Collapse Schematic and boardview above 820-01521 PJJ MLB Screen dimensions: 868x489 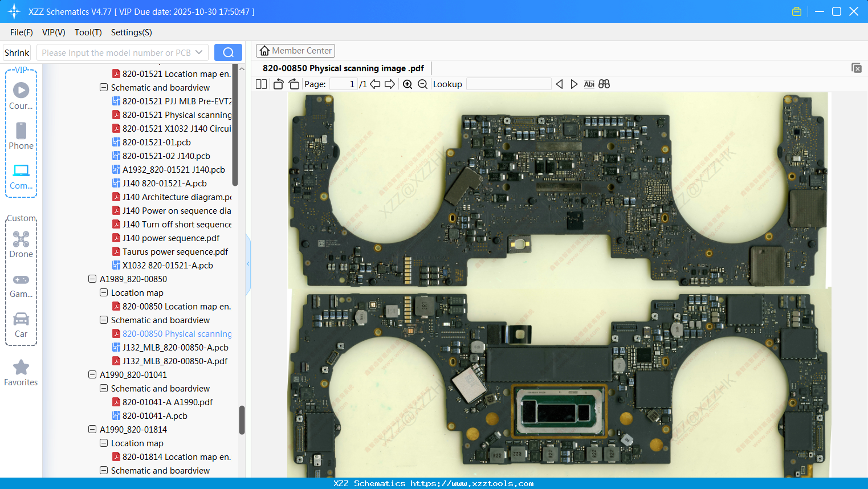click(x=104, y=88)
